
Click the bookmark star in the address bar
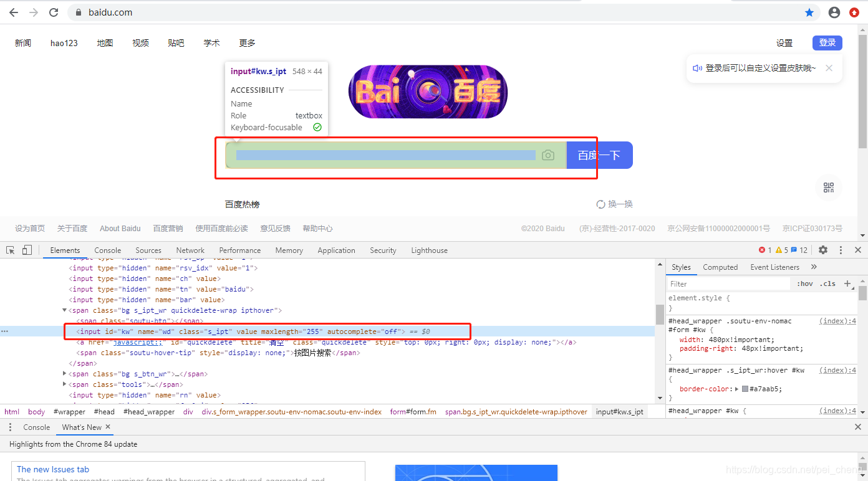(x=809, y=12)
